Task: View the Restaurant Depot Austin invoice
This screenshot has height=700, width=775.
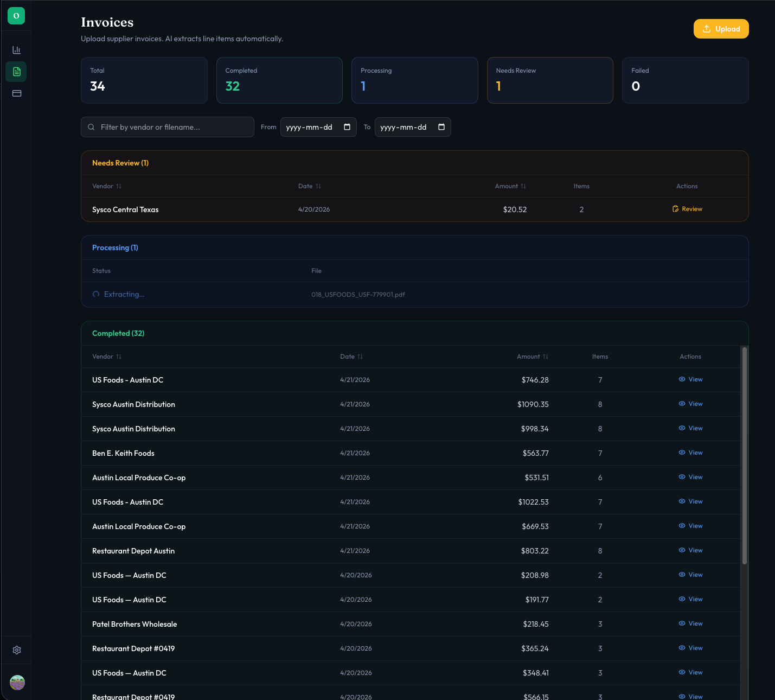Action: click(690, 550)
